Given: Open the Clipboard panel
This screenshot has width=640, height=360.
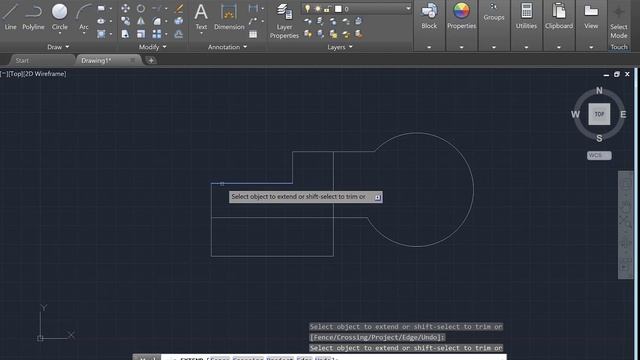Looking at the screenshot, I should [x=559, y=26].
